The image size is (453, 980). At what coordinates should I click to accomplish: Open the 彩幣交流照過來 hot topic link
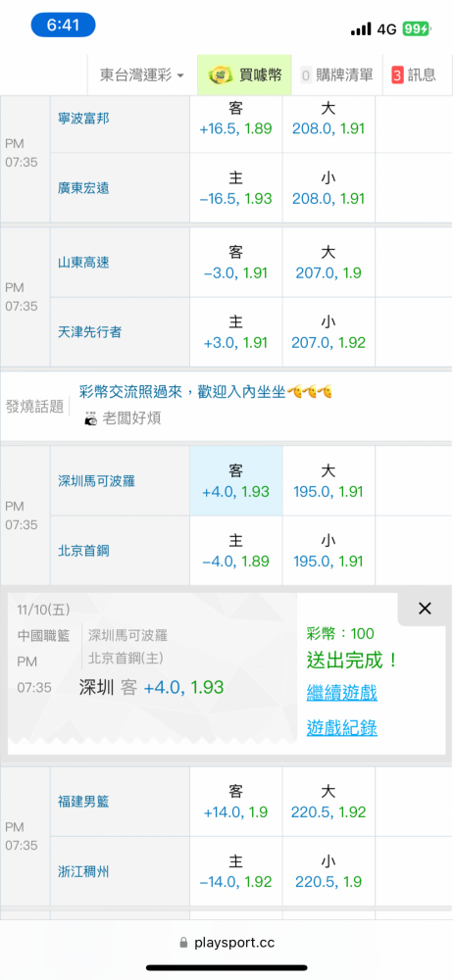tap(205, 392)
